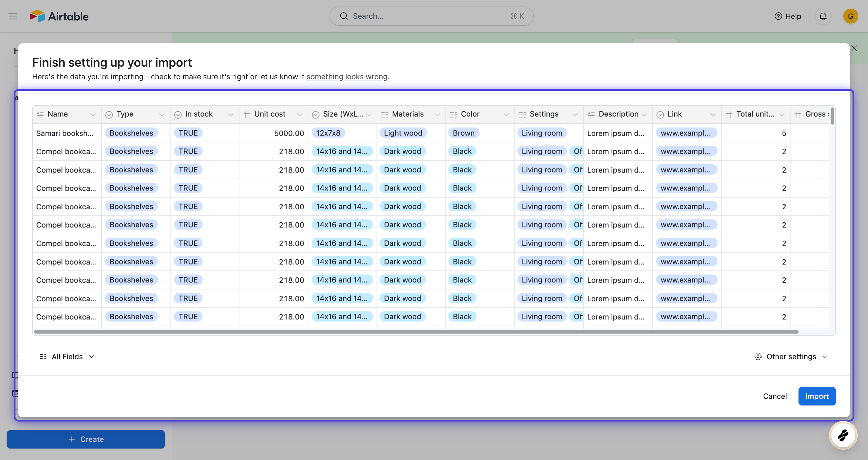Screen dimensions: 868x460
Task: Open the Color column header menu
Action: point(506,115)
